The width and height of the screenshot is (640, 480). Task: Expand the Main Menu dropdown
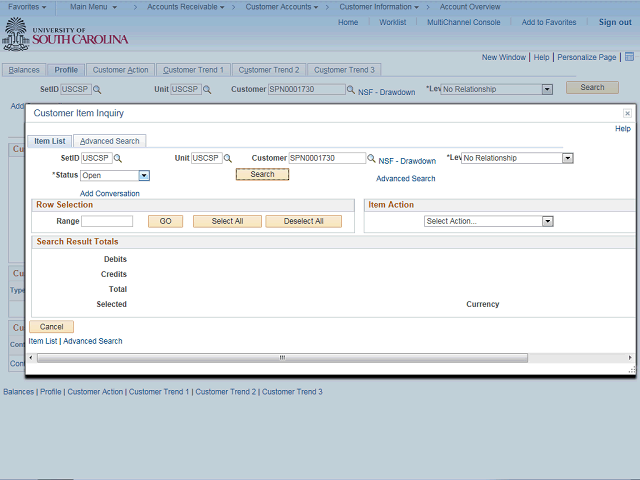tap(93, 7)
